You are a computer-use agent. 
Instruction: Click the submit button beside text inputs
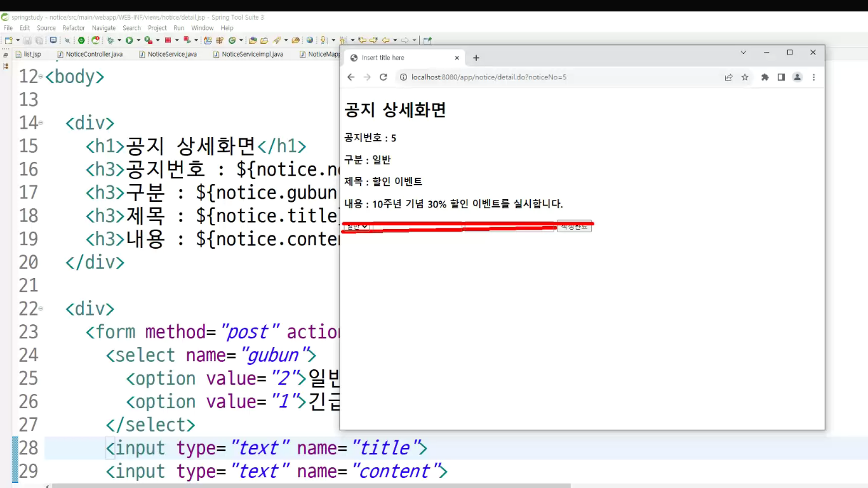click(574, 226)
